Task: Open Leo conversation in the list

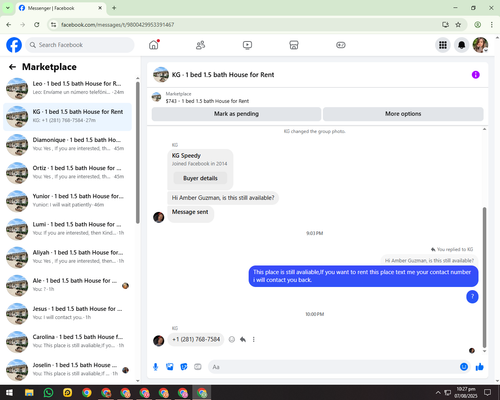Action: pos(67,88)
